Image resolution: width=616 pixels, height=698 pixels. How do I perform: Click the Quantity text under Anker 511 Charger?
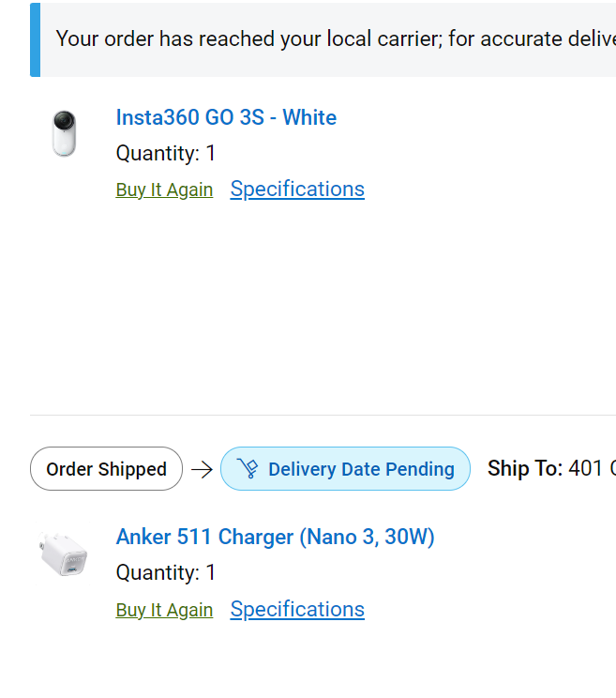pos(165,573)
